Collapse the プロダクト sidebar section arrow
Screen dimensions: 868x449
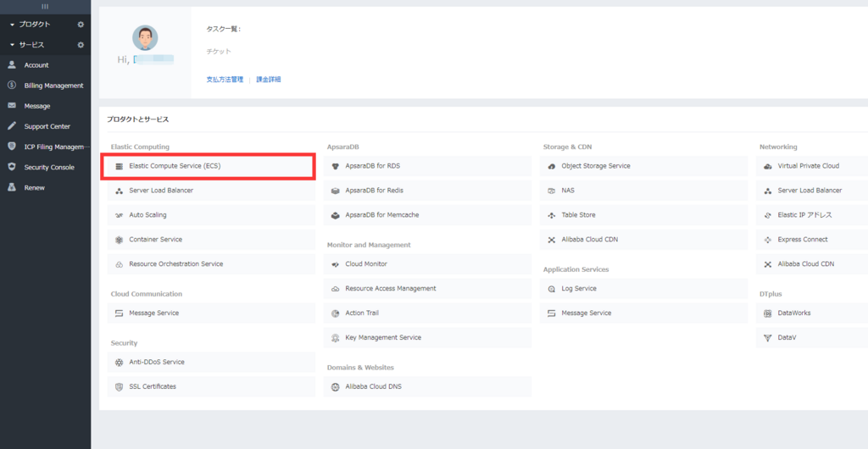pos(12,25)
